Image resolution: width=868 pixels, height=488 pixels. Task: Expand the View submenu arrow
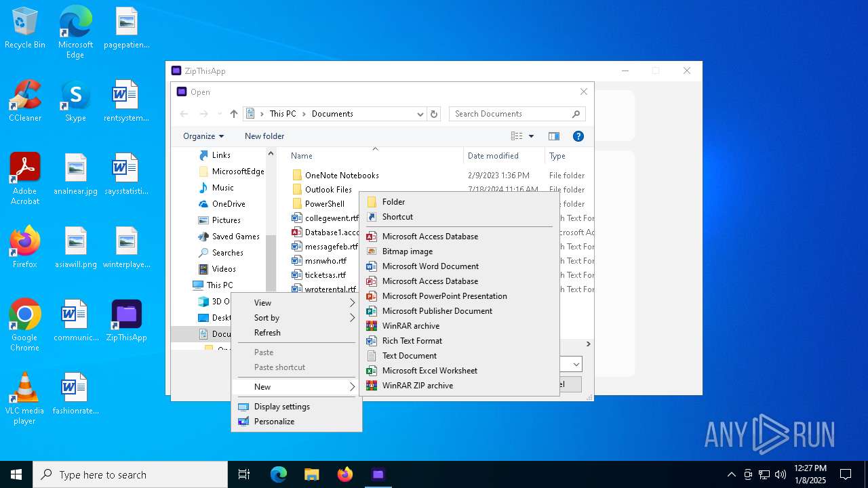click(352, 302)
